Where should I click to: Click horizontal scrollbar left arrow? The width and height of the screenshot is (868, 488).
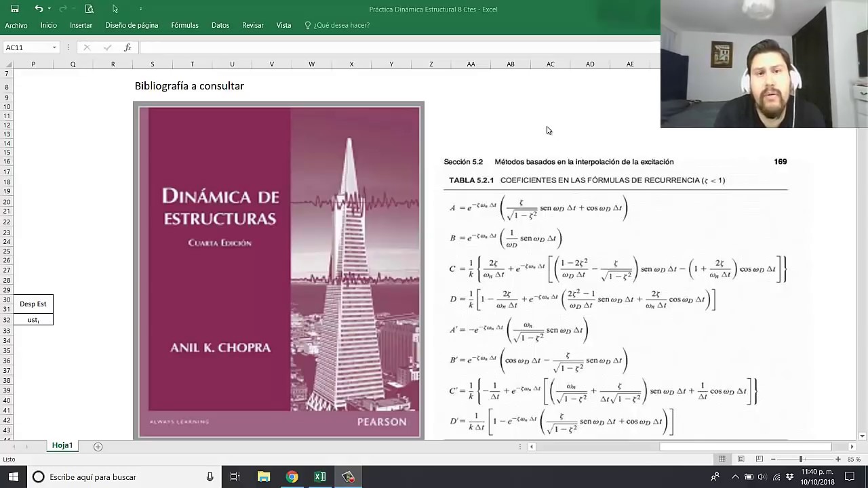click(532, 447)
